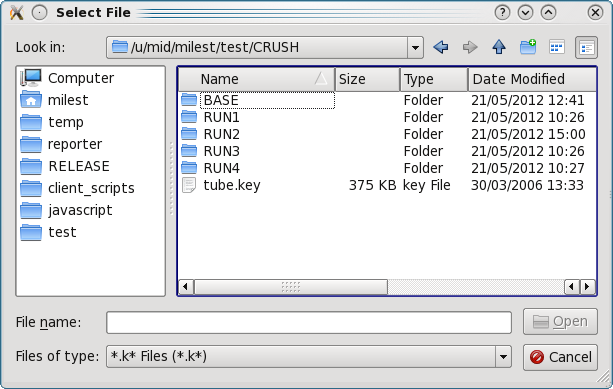Sort by the Size column header
Viewport: 613px width, 389px height.
point(367,79)
